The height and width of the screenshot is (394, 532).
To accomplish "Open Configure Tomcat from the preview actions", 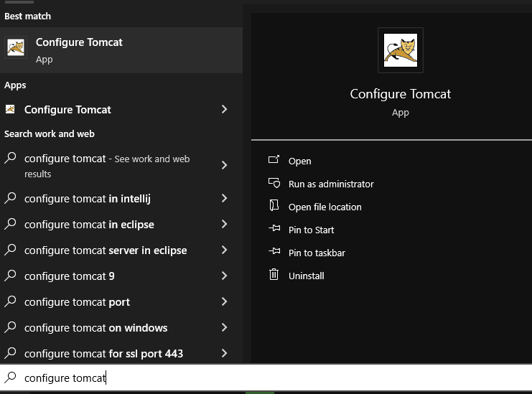I will 299,161.
